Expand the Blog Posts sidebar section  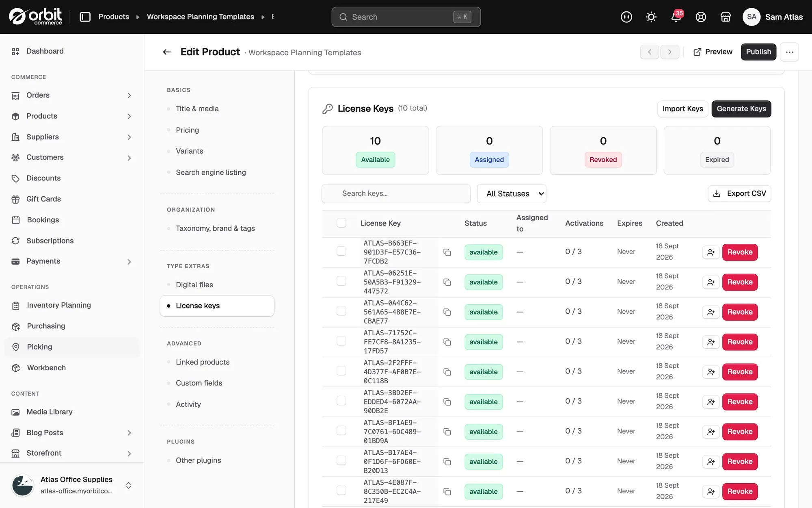click(129, 433)
